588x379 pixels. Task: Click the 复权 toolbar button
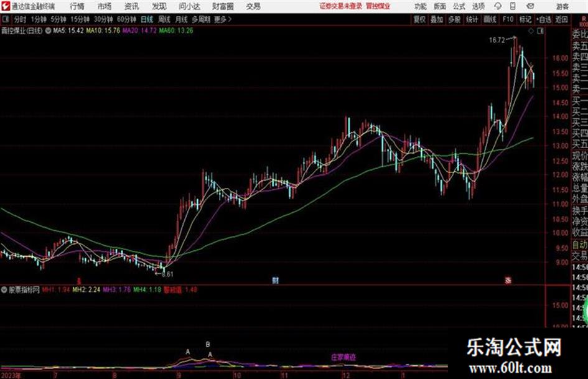pyautogui.click(x=419, y=19)
